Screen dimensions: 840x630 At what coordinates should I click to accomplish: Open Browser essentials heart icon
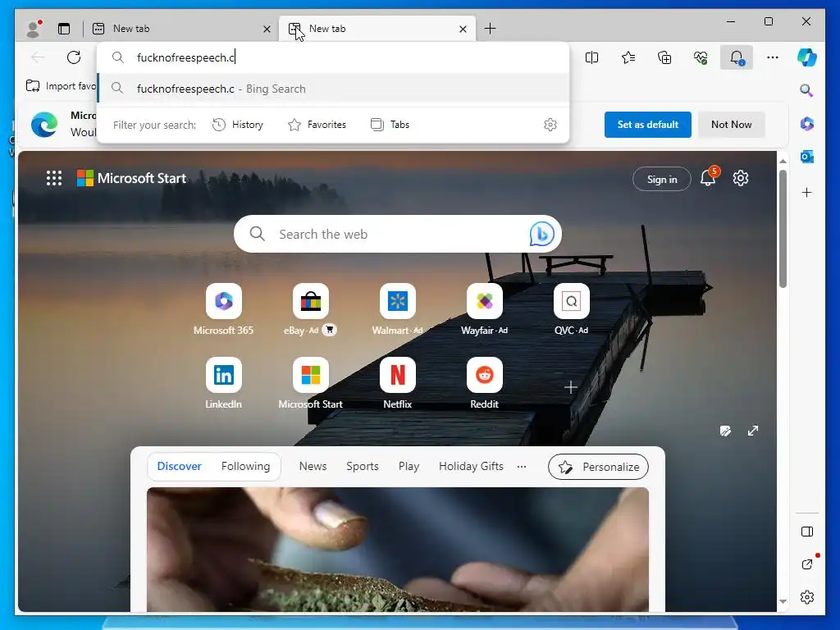click(x=701, y=57)
